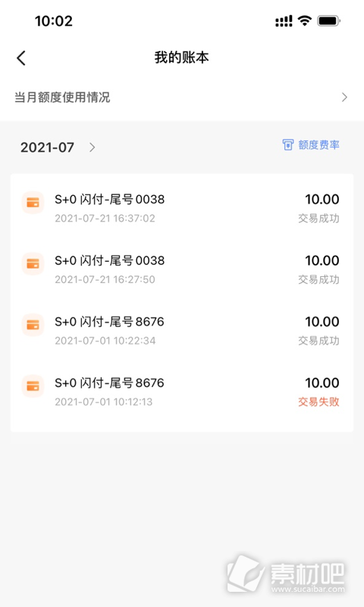Image resolution: width=364 pixels, height=607 pixels.
Task: Select the 2021-07 month label
Action: point(47,147)
